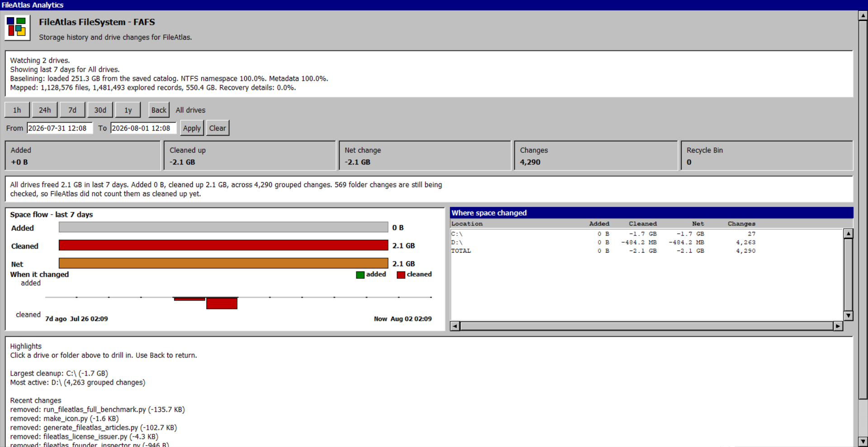Click the 7d ago Jul 26 02:09 timeline label
The width and height of the screenshot is (868, 447).
point(76,319)
